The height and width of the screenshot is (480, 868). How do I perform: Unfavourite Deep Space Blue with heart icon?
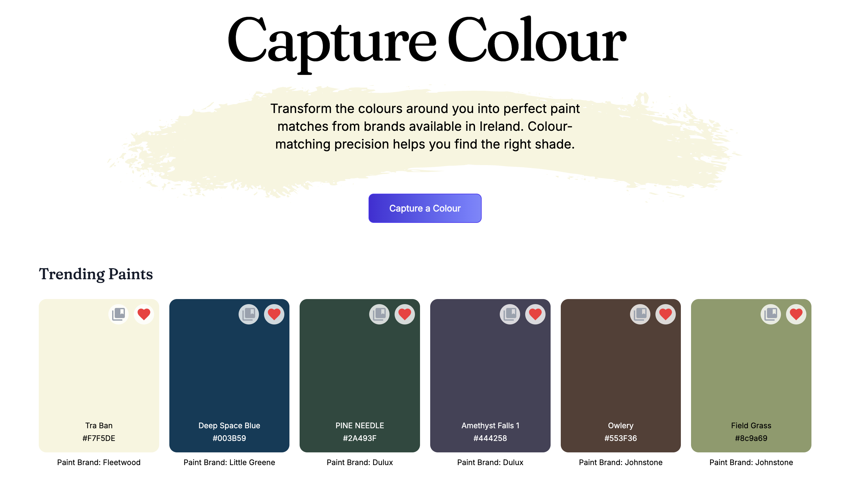tap(274, 314)
